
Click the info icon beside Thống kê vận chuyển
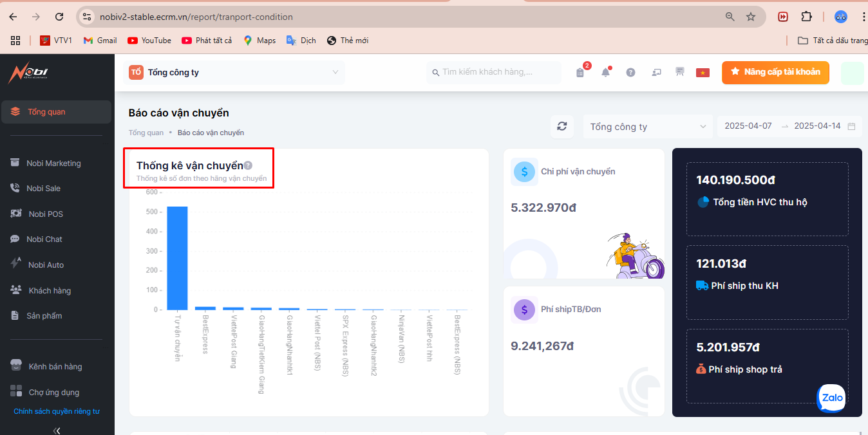248,165
